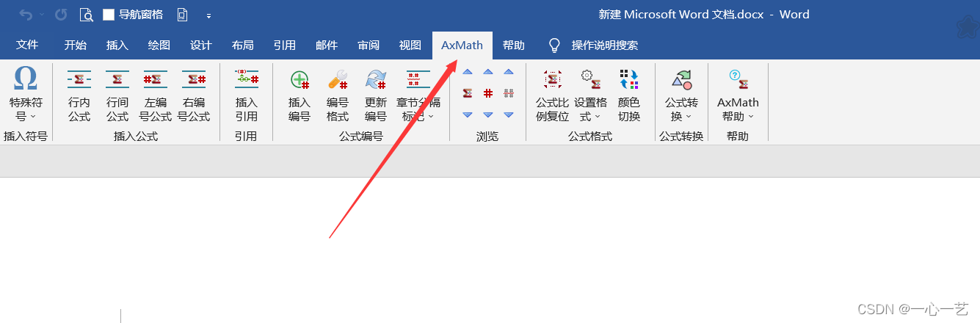Click the gray double-hash reference icon in 浏览 group
The image size is (980, 323).
point(509,93)
